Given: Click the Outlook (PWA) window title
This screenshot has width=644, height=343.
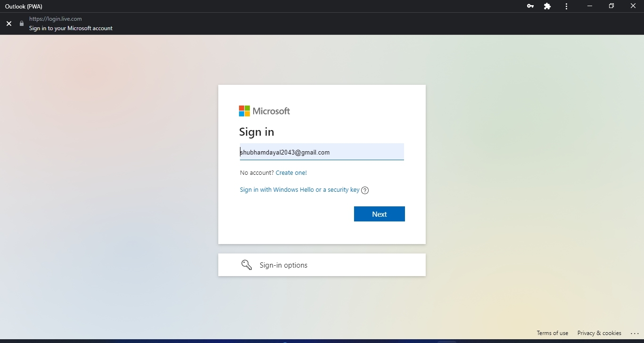Looking at the screenshot, I should click(x=24, y=7).
